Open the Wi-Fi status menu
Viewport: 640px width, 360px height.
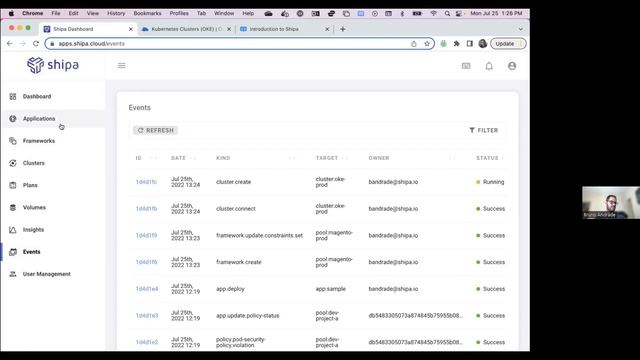433,13
